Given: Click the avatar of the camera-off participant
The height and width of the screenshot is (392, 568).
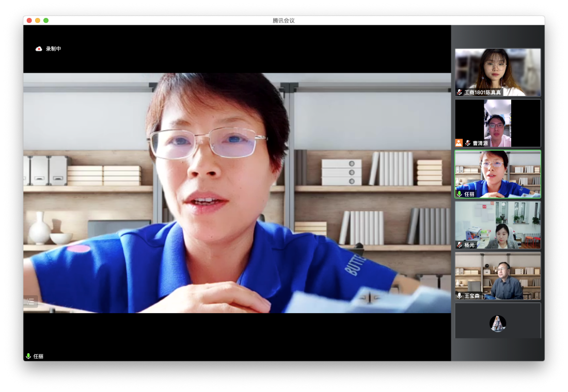Looking at the screenshot, I should [x=498, y=323].
